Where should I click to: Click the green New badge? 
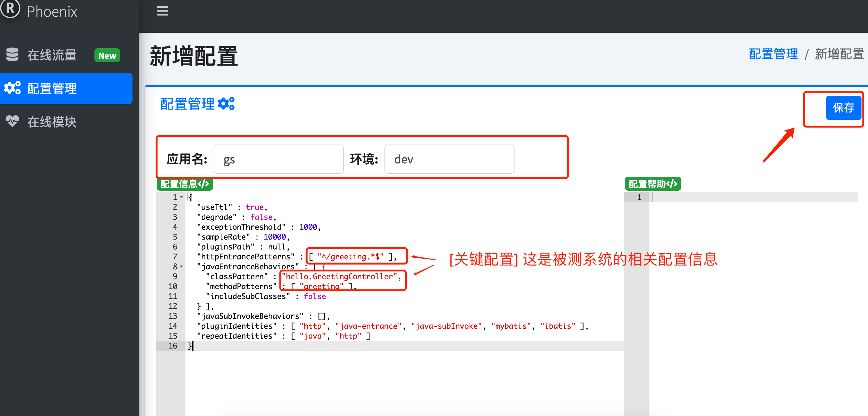(x=107, y=56)
